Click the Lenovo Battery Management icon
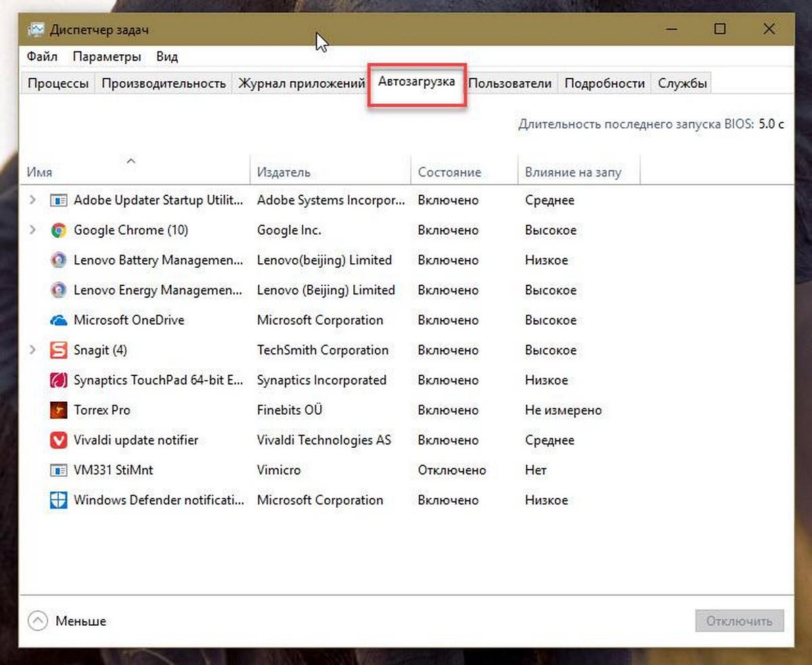The width and height of the screenshot is (812, 665). 59,260
